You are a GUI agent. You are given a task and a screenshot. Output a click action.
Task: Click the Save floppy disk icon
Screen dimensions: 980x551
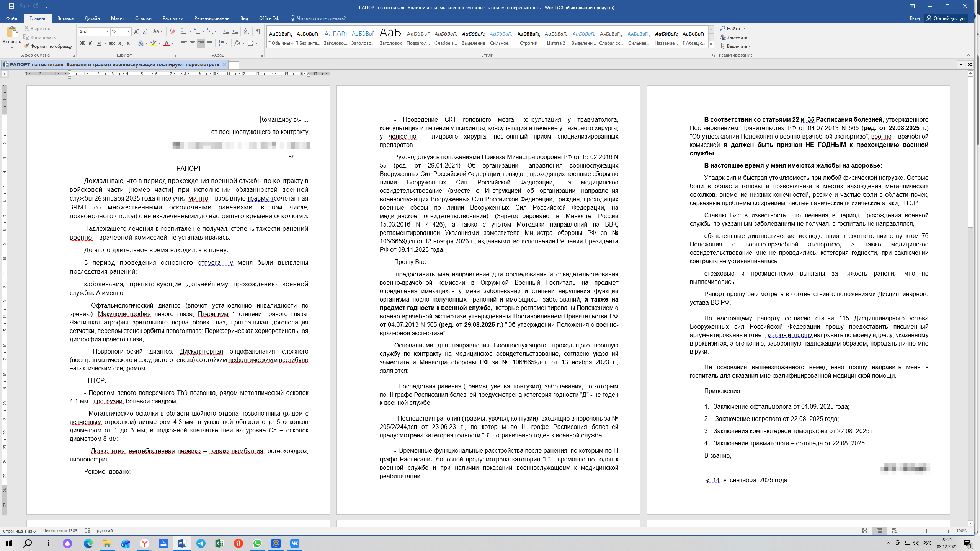[11, 6]
